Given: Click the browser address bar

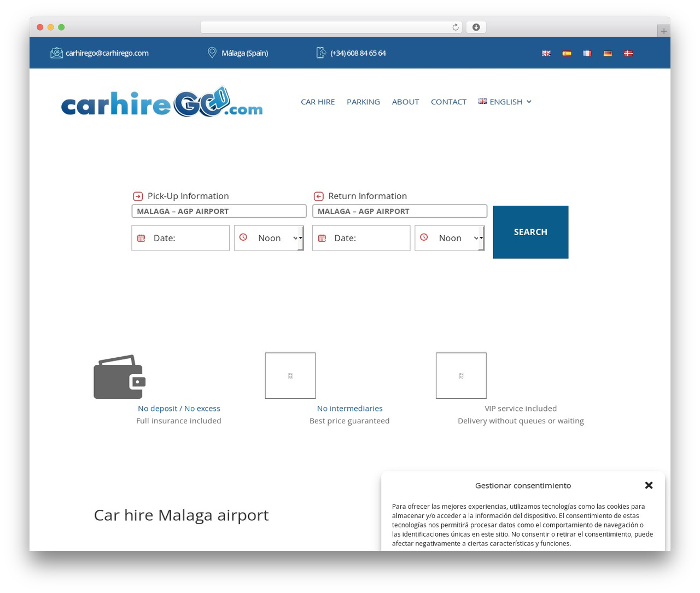Looking at the screenshot, I should tap(331, 27).
